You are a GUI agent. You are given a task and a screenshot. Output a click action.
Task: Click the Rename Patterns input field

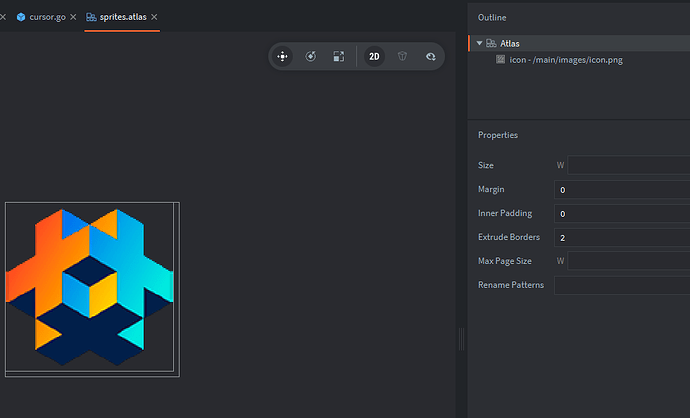(622, 286)
